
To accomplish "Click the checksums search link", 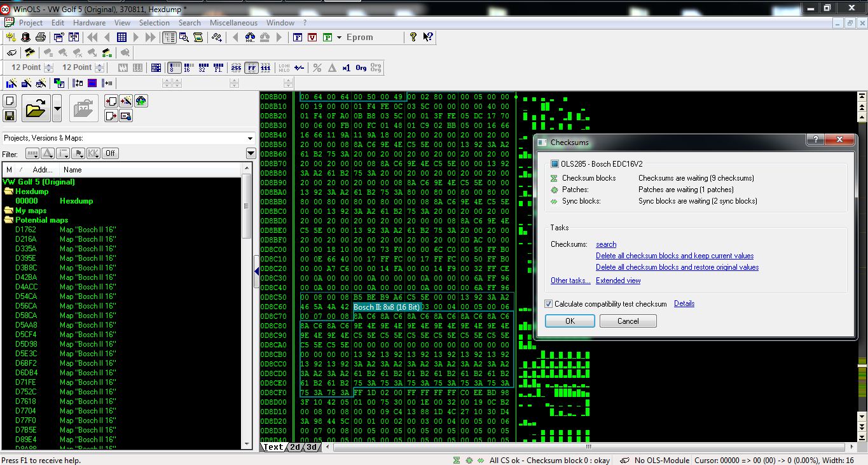I will click(606, 244).
